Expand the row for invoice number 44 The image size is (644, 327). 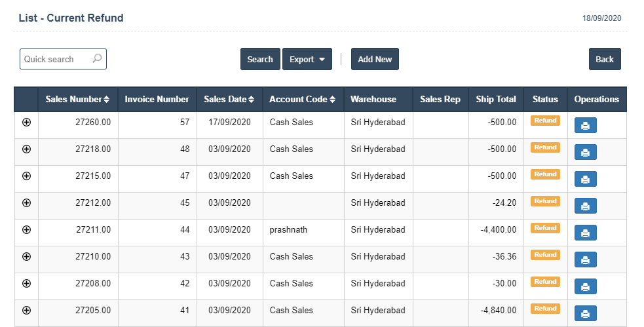[x=27, y=230]
